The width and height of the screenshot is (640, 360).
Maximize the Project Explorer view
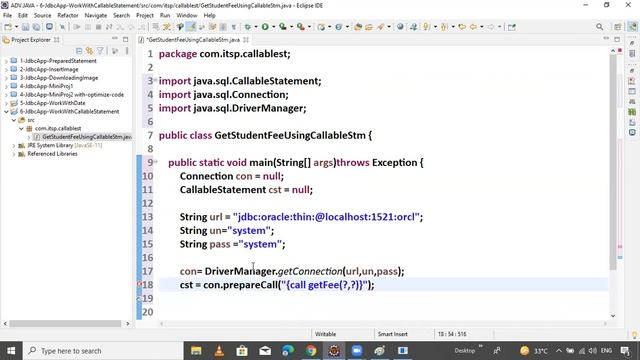(125, 39)
